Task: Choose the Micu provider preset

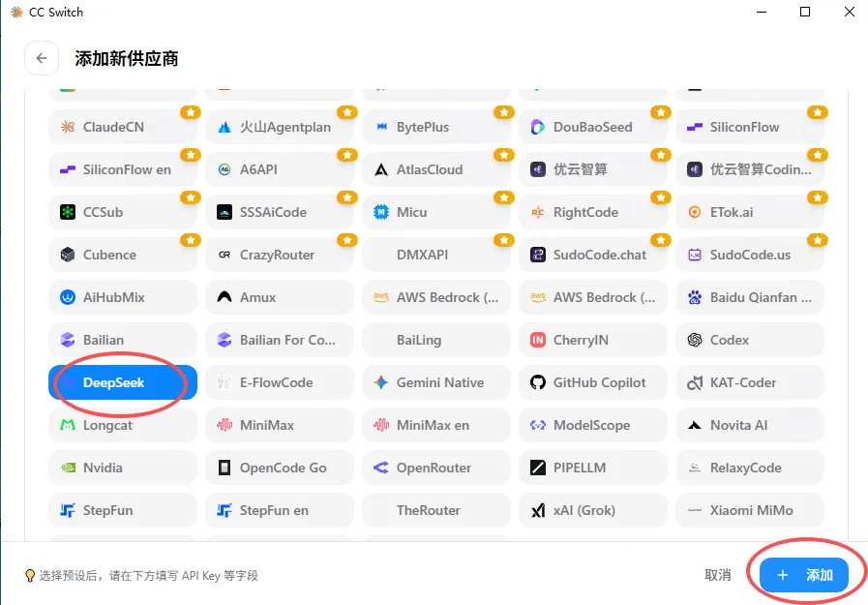Action: (436, 212)
